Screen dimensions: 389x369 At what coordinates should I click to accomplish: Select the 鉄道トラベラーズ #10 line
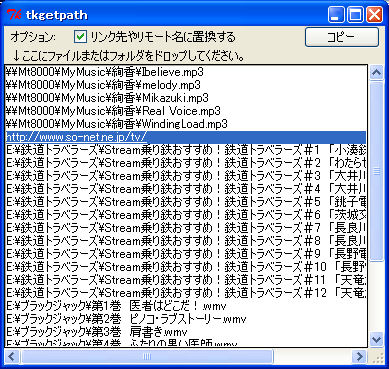coord(186,267)
